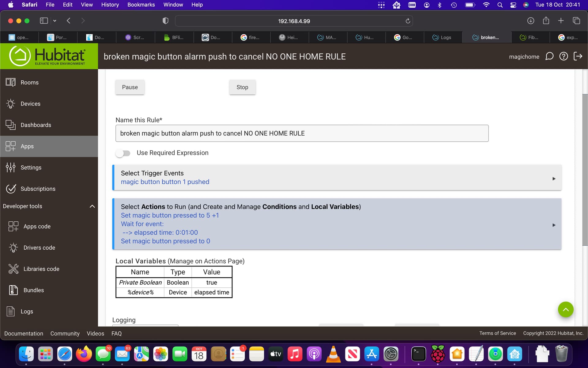The height and width of the screenshot is (368, 588).
Task: Open the Safari sidebar options dropdown arrow
Action: point(55,21)
